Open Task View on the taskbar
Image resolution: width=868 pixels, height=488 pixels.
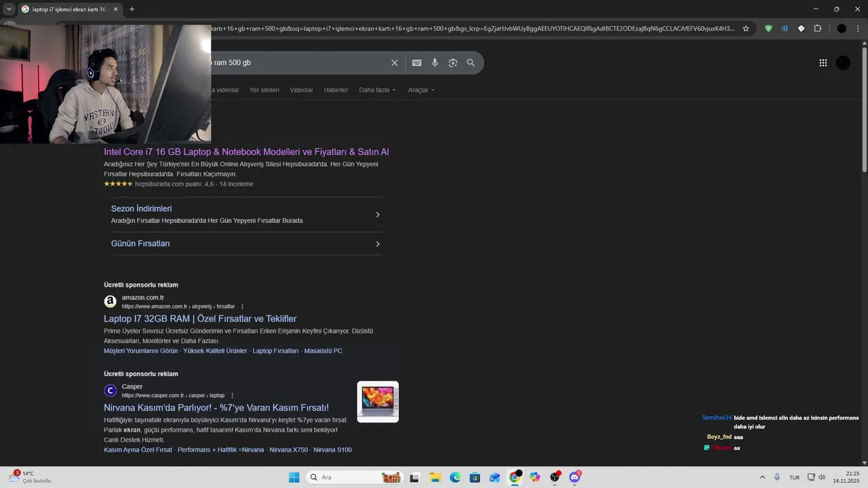pyautogui.click(x=414, y=477)
